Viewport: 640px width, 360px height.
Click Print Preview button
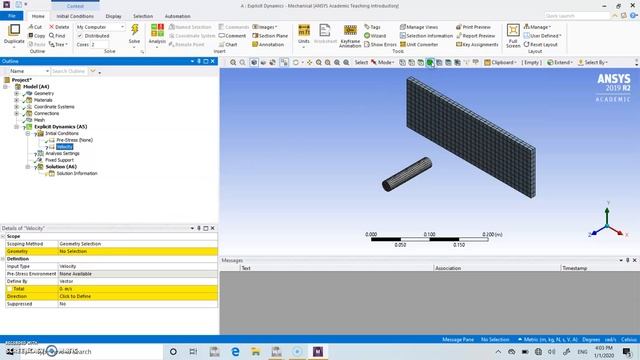coord(473,27)
